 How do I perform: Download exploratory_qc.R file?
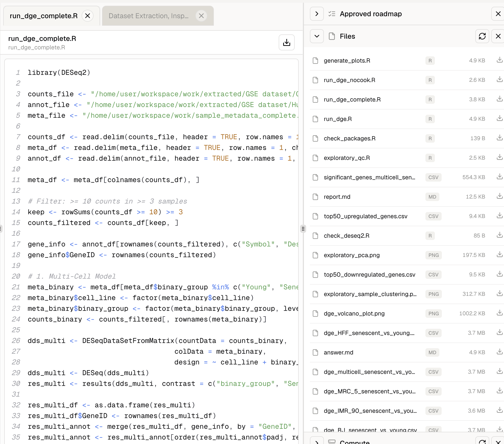tap(500, 157)
